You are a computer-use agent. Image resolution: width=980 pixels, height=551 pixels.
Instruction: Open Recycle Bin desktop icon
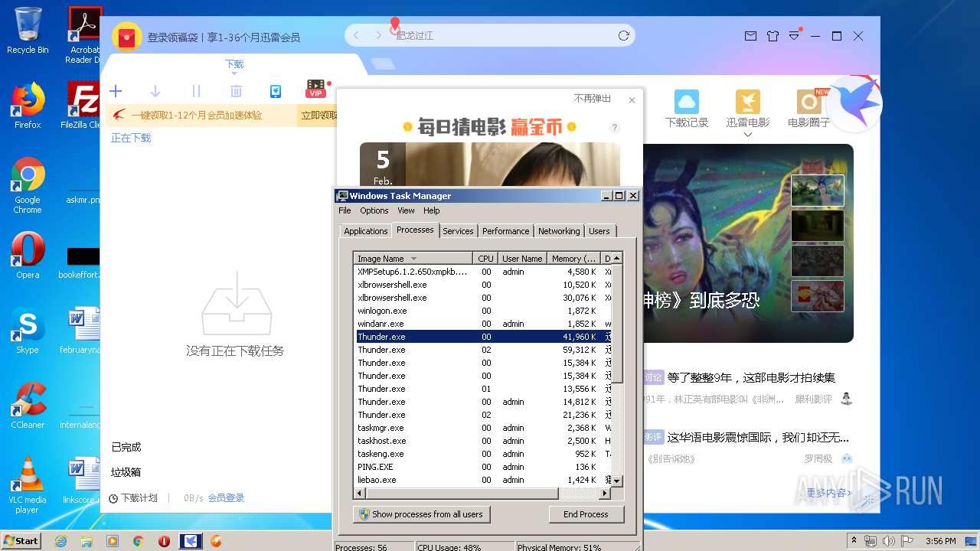[x=28, y=31]
